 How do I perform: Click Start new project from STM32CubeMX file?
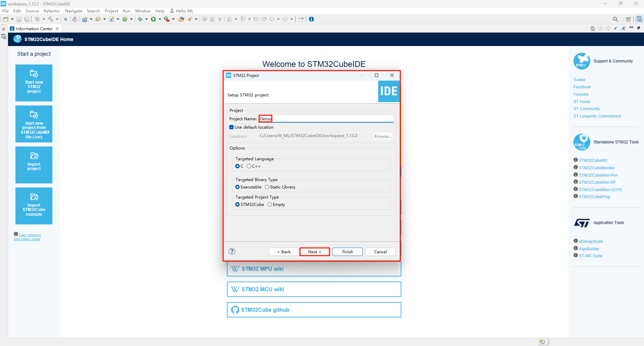(x=34, y=124)
